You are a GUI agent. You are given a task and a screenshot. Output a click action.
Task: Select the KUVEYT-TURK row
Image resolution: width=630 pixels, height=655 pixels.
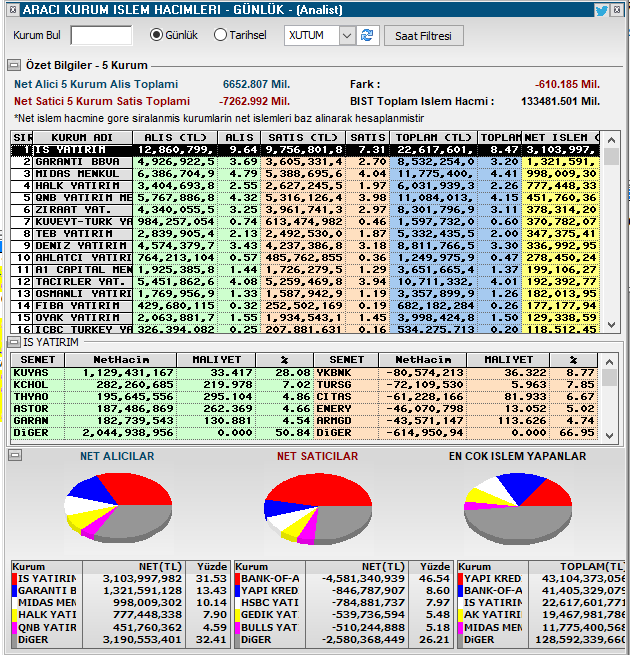(305, 222)
